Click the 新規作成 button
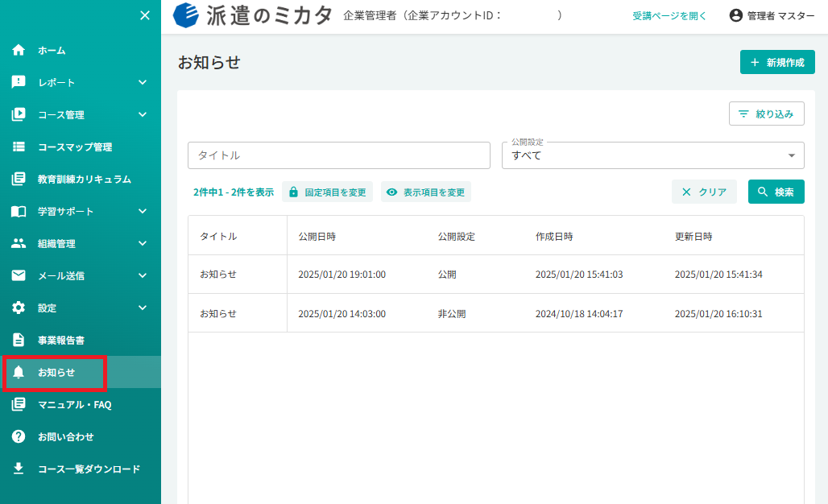Screen dimensions: 828x504 click(x=777, y=62)
